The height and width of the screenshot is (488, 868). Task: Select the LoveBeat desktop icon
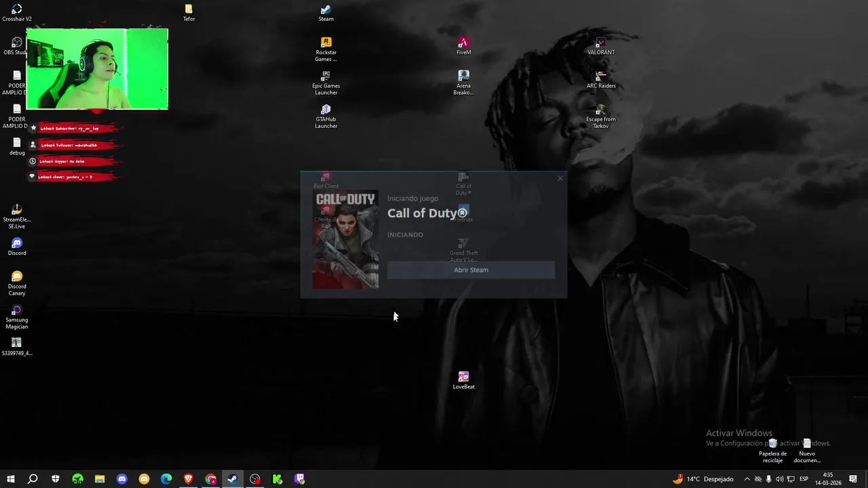coord(463,380)
